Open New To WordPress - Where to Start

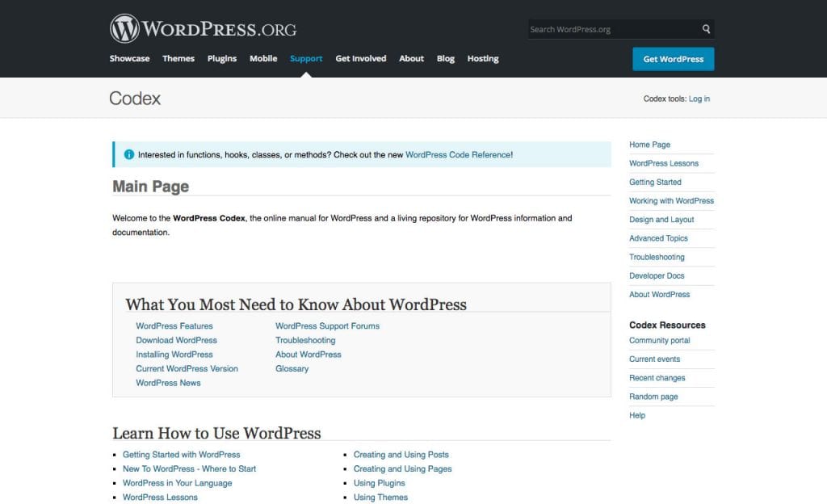tap(189, 468)
